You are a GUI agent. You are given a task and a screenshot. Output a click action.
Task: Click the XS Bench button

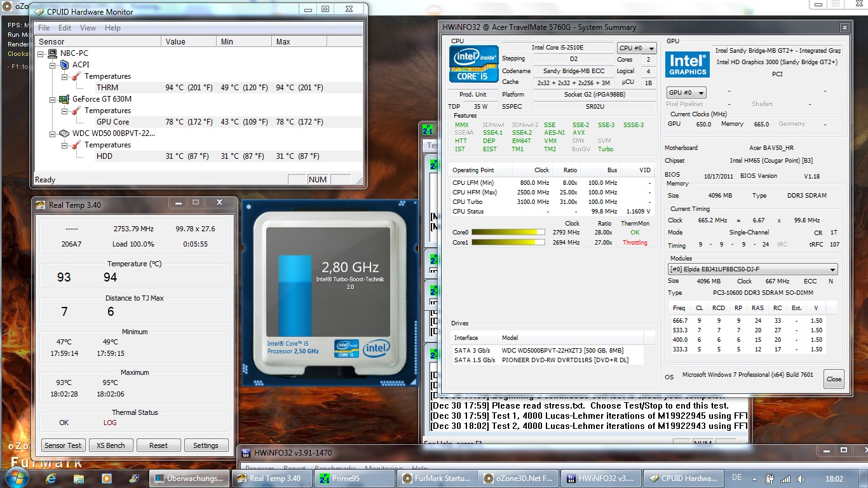click(x=111, y=445)
